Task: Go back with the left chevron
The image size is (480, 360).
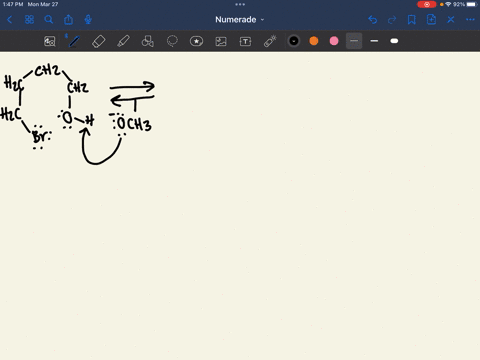Action: (x=9, y=20)
